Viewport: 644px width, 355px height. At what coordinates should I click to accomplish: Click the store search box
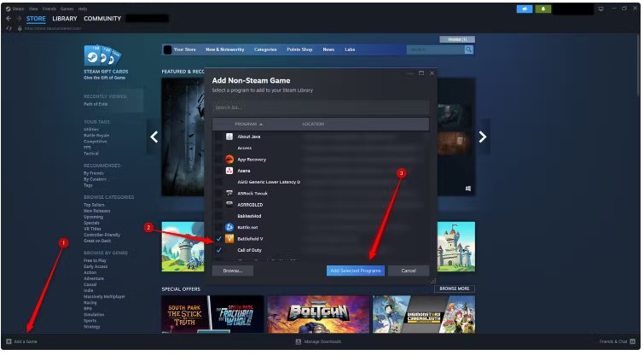tap(435, 49)
